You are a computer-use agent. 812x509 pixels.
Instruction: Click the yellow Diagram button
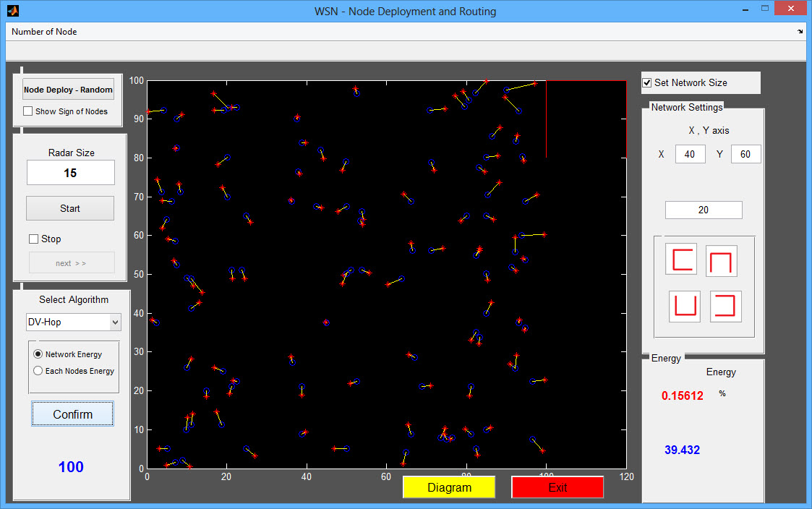click(449, 487)
